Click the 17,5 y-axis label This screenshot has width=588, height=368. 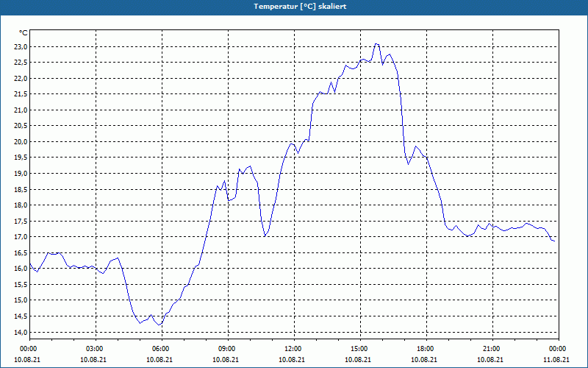click(21, 222)
